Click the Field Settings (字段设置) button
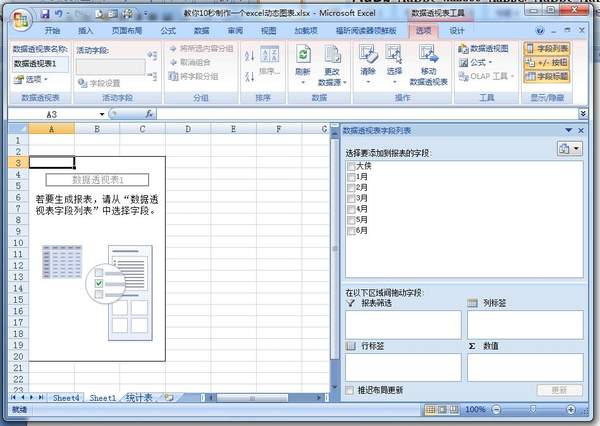This screenshot has width=600, height=426. [x=102, y=83]
